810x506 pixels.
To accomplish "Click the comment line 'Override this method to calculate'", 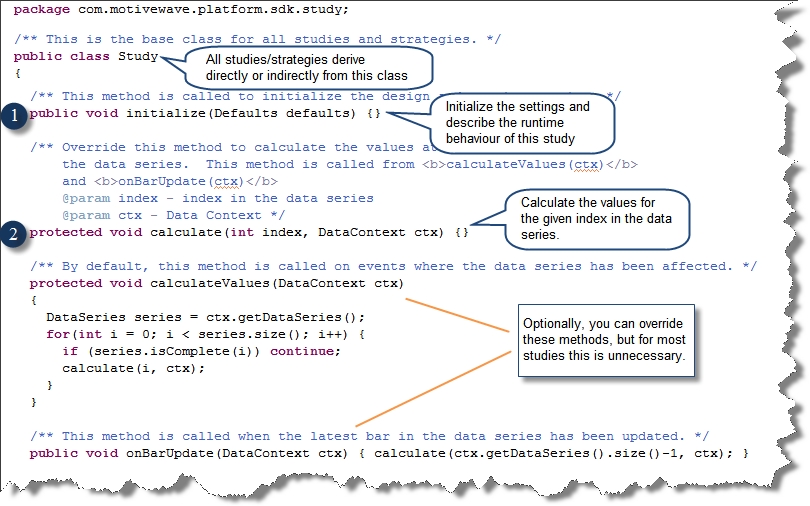I will point(233,147).
